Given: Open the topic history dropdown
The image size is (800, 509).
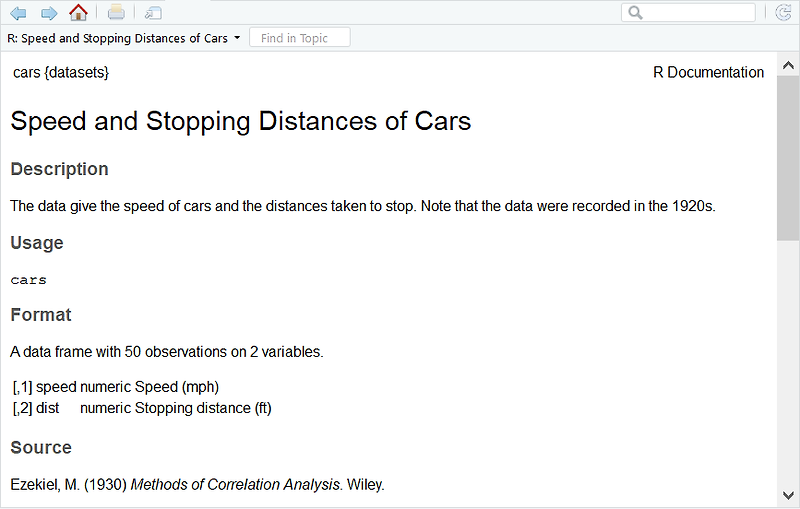Looking at the screenshot, I should [x=123, y=38].
